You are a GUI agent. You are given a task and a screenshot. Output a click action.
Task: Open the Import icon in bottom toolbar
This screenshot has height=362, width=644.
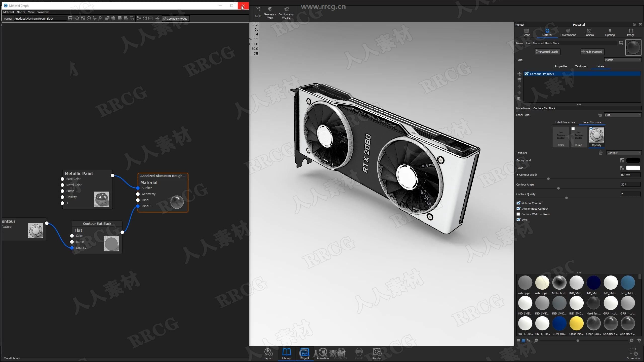268,354
